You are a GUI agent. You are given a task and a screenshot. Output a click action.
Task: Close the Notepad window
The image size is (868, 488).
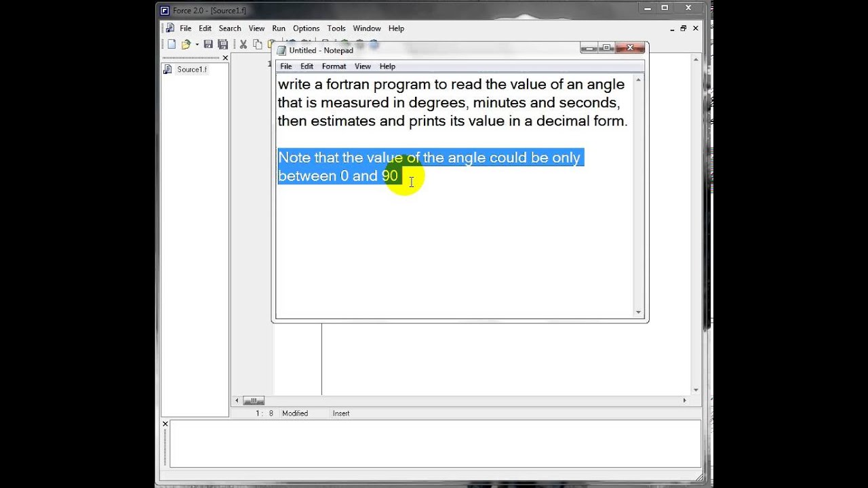click(631, 47)
